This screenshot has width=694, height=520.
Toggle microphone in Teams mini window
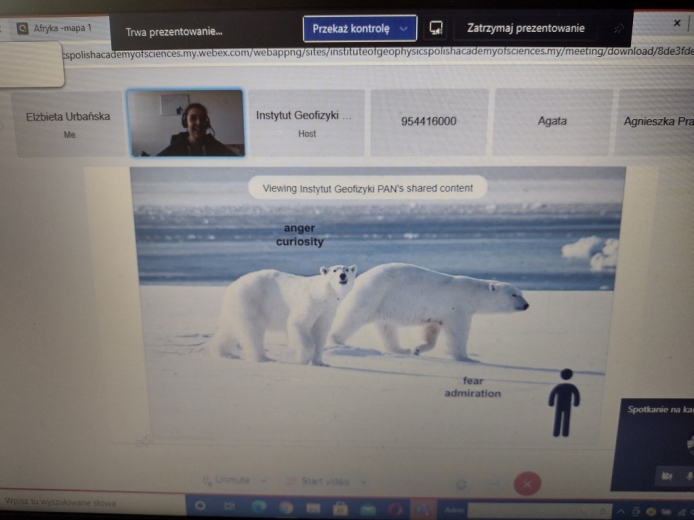point(689,476)
